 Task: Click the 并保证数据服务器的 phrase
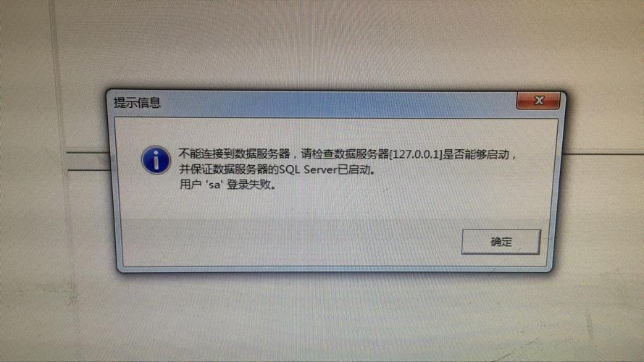tap(229, 169)
